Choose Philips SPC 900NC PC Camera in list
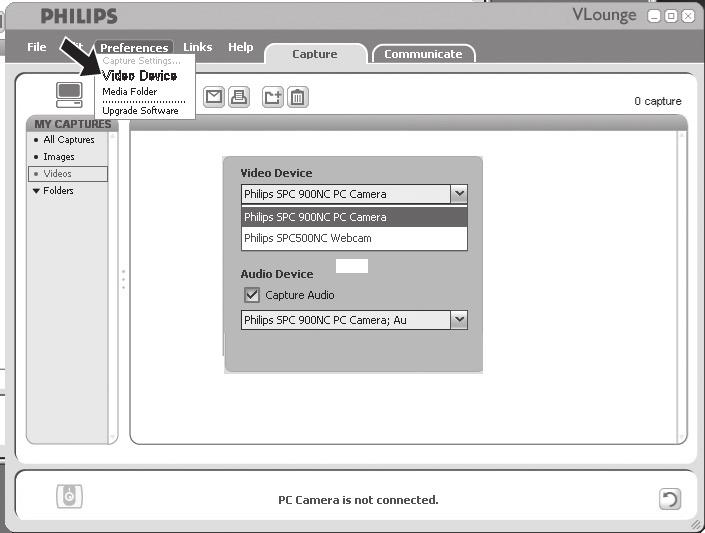Screen dimensions: 705x533 354,217
